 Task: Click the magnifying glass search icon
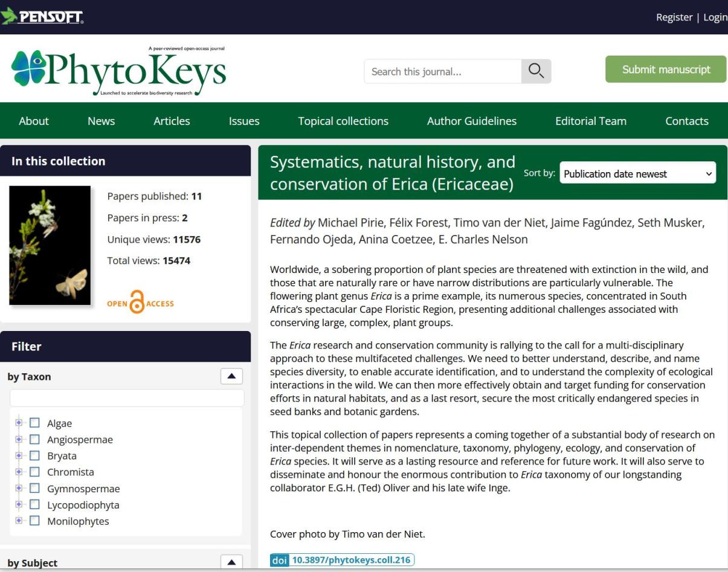pyautogui.click(x=536, y=71)
